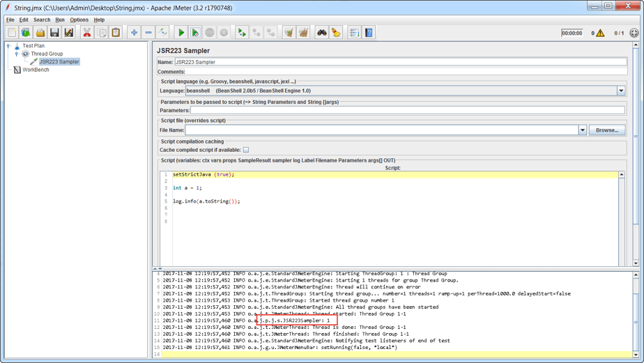Open the Templates toolbar icon

26,33
